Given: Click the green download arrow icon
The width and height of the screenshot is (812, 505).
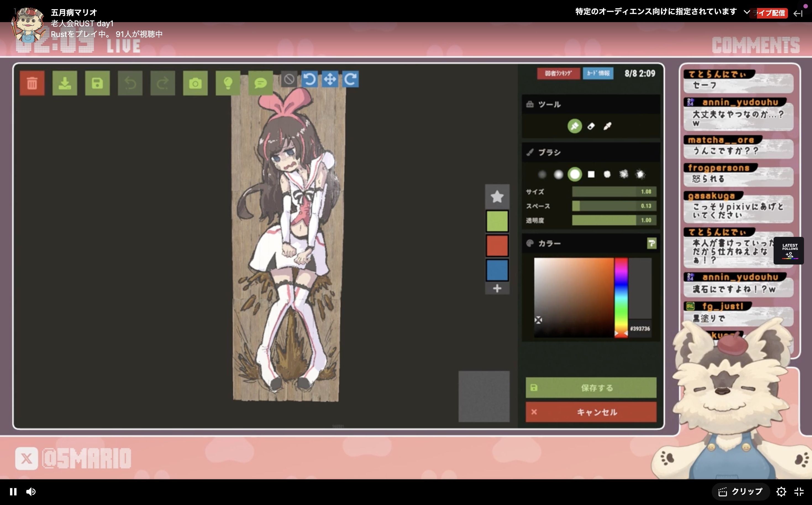Looking at the screenshot, I should click(x=65, y=83).
